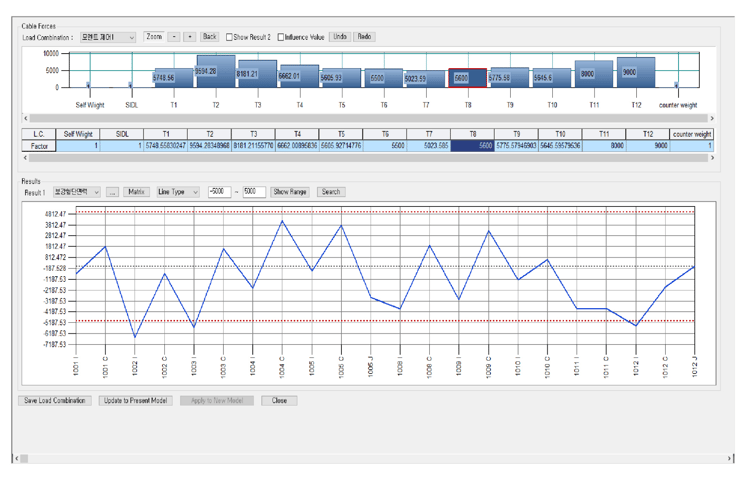The height and width of the screenshot is (480, 746).
Task: Click the Self Weight marker in the chart
Action: (89, 86)
